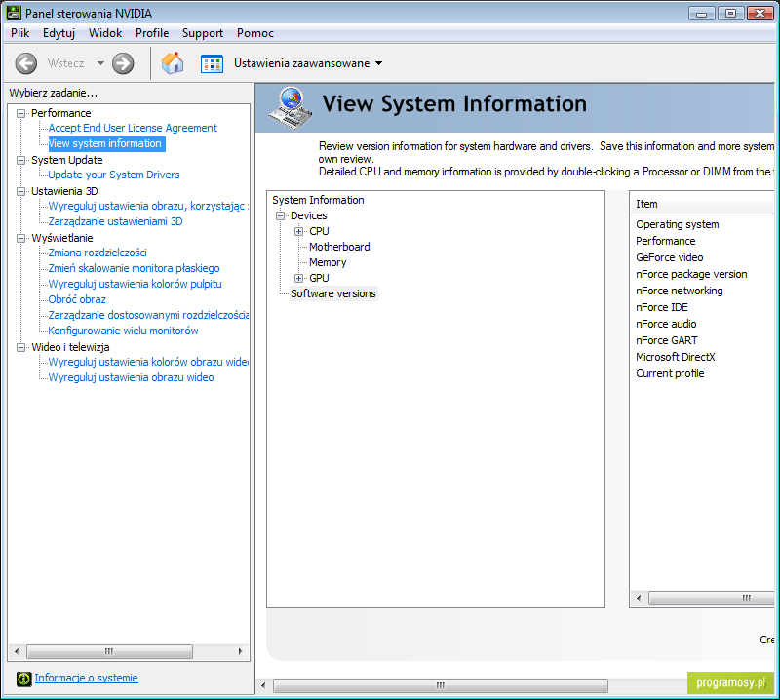Open the Pomoc menu
This screenshot has width=780, height=700.
pos(255,33)
